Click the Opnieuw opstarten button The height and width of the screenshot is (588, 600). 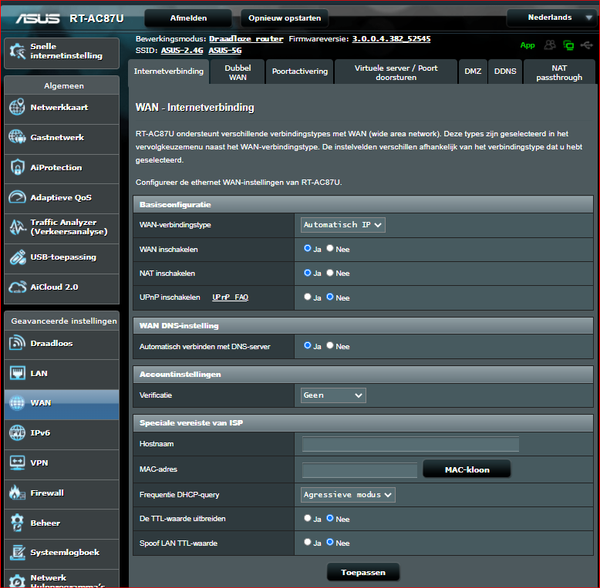[284, 18]
